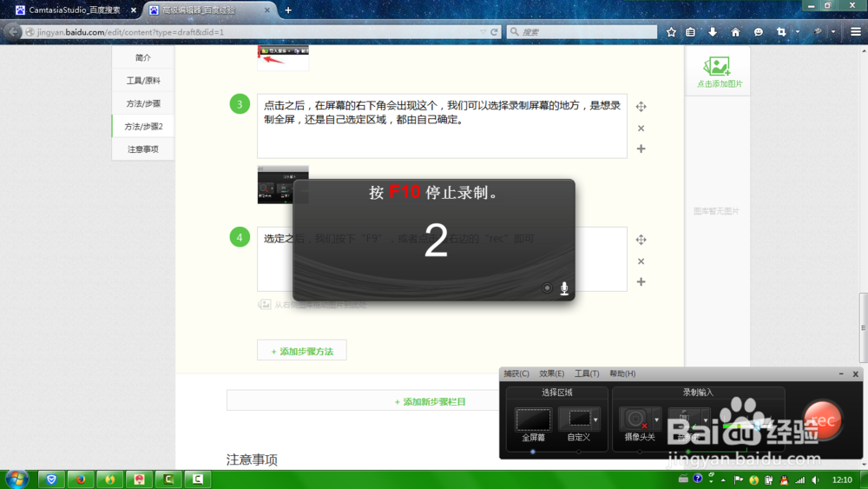Open the 工具(T) menu in recorder

[586, 373]
